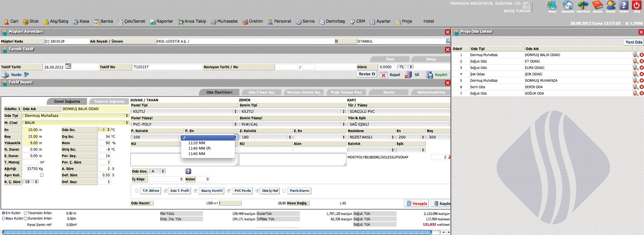Open the Anasayfa home icon

[568, 5]
